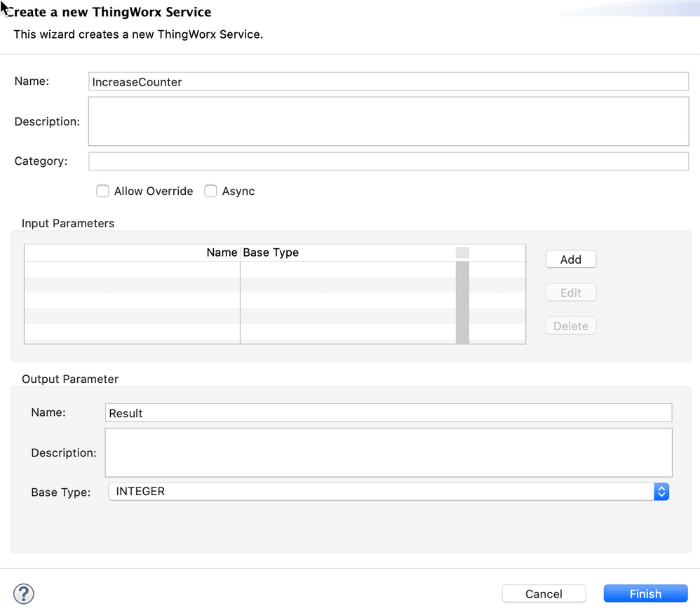Click Add to create an input parameter
Image resolution: width=700 pixels, height=613 pixels.
tap(570, 260)
